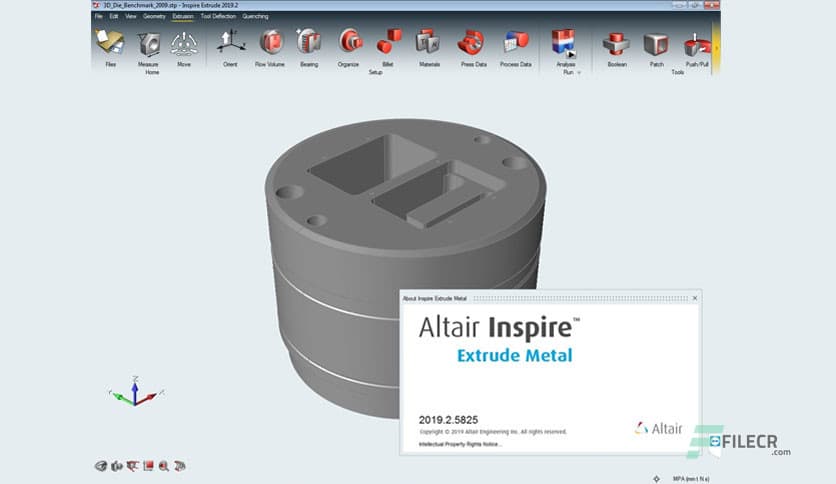836x484 pixels.
Task: Switch to the Tool Deflection tab
Action: pos(218,17)
